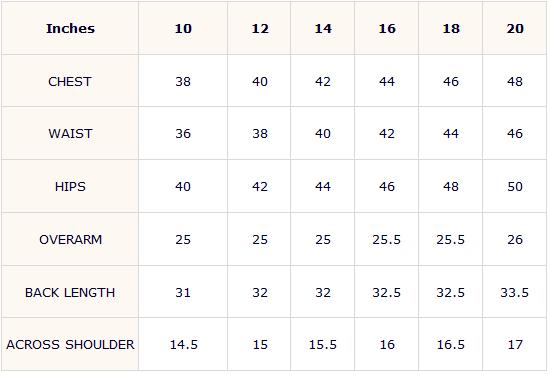Click waist value 36 cell
The height and width of the screenshot is (374, 550).
pos(183,134)
